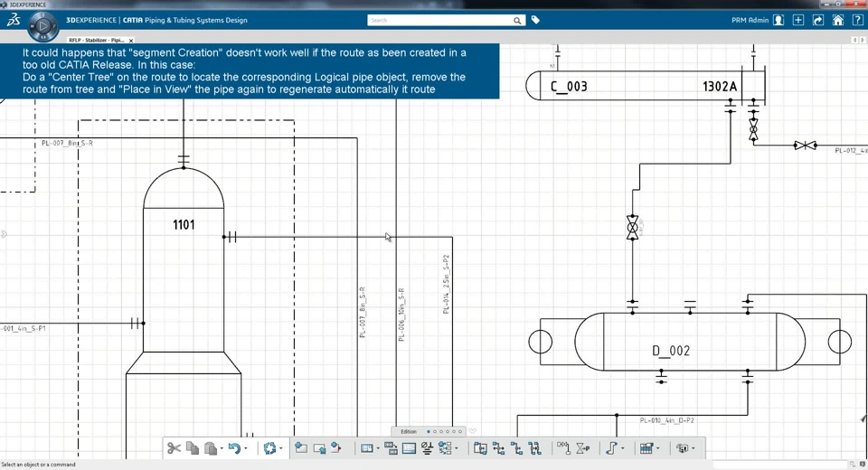Click the framed sheet layout icon

coord(409,448)
